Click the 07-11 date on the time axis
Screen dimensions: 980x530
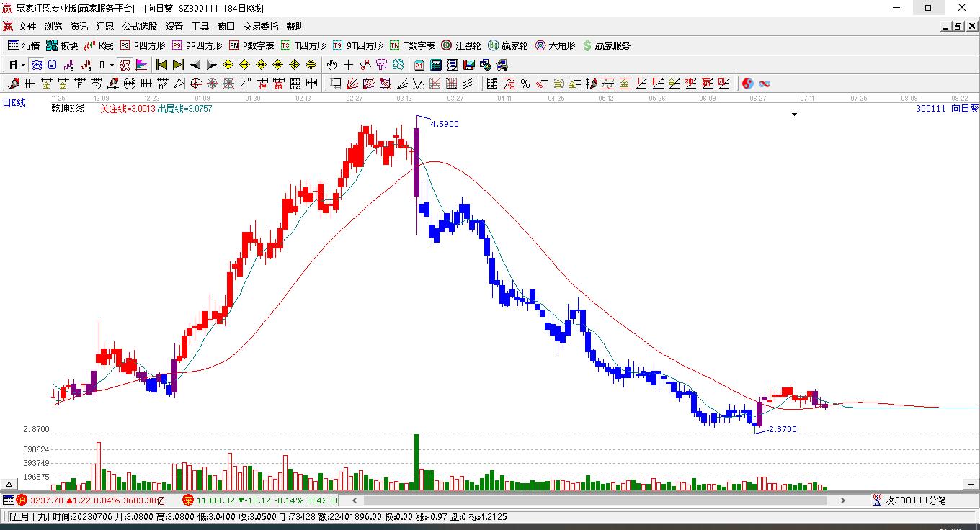[x=807, y=98]
